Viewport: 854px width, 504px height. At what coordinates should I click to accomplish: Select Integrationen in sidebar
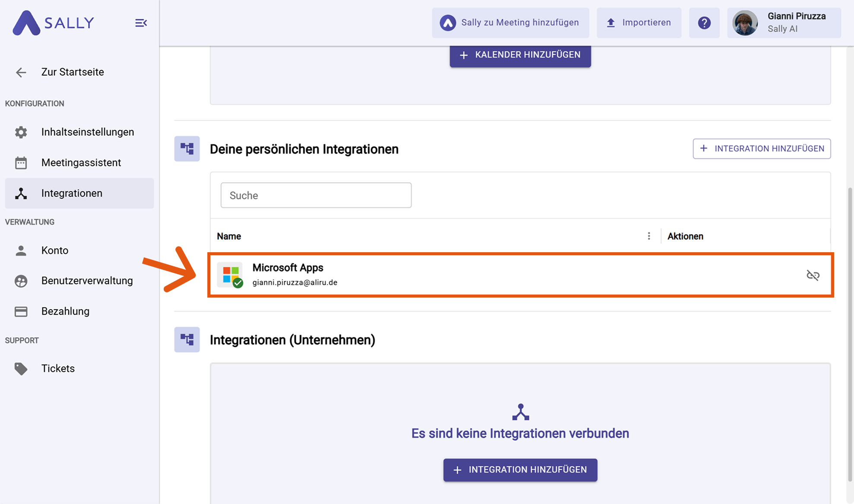(x=72, y=193)
